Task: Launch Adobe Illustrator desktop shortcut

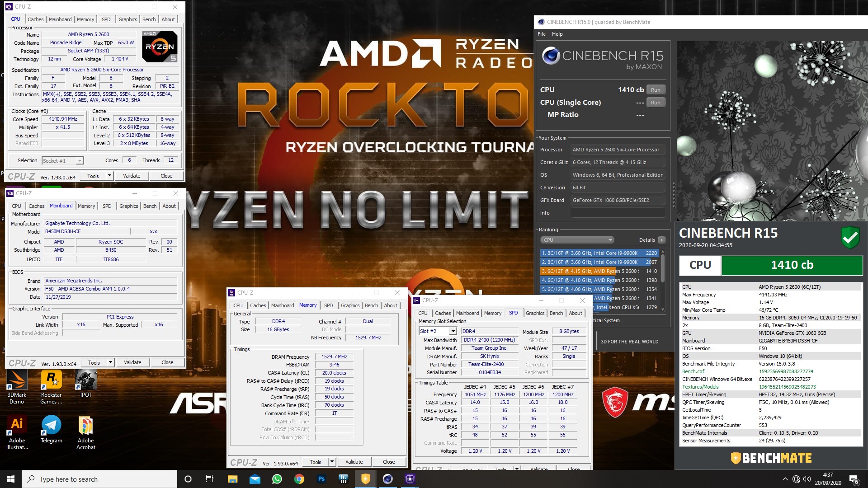Action: click(17, 433)
